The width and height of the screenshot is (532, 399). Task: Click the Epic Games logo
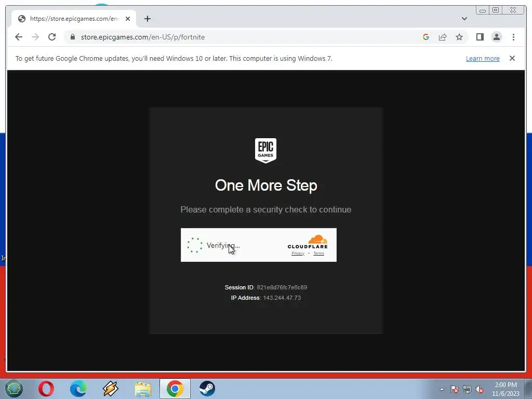pyautogui.click(x=265, y=150)
